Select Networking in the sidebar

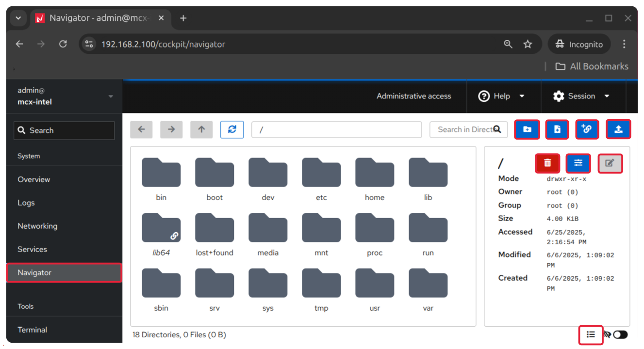click(x=37, y=226)
